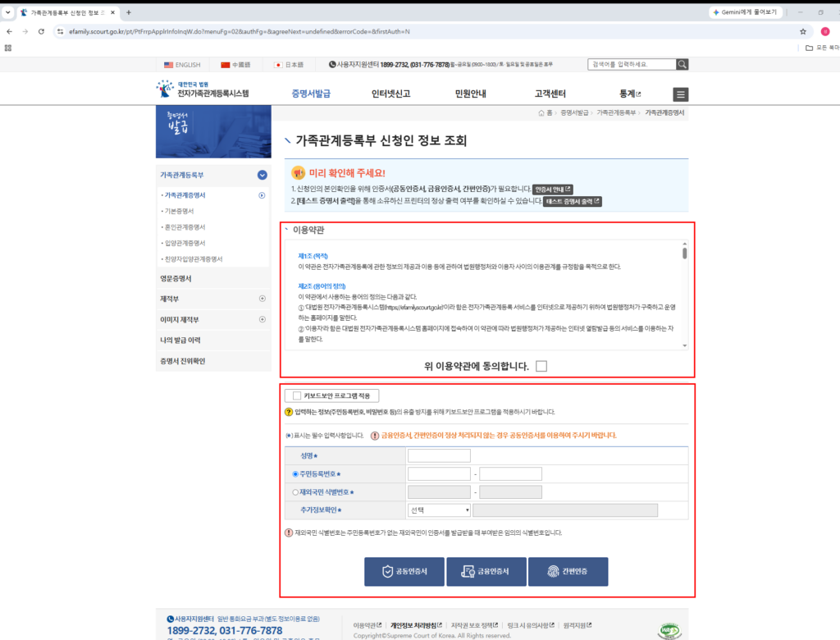Open 영문증명서 in sidebar
Image resolution: width=840 pixels, height=640 pixels.
(x=176, y=279)
